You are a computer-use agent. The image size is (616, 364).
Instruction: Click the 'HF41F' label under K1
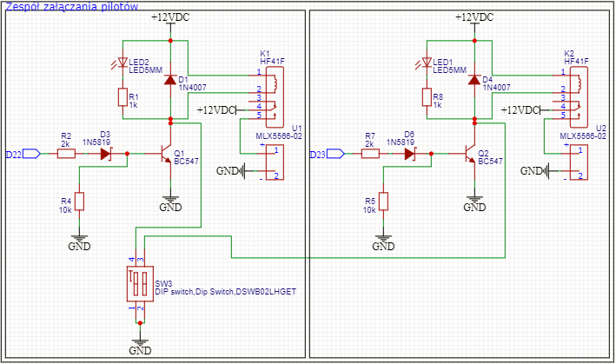[272, 62]
